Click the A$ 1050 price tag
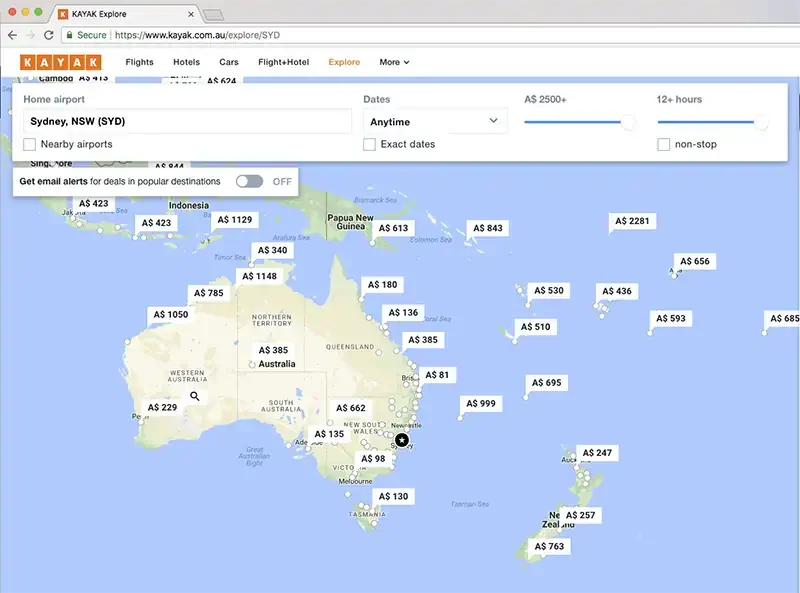 pyautogui.click(x=171, y=314)
